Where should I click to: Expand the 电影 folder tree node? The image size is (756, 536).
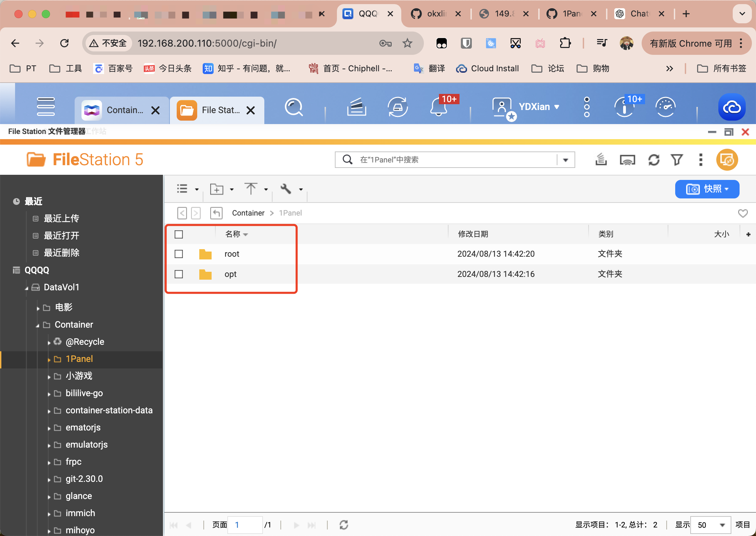[38, 308]
